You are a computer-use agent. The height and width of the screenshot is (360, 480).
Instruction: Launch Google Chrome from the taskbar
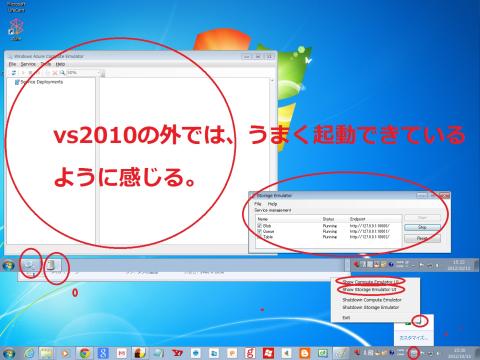click(x=84, y=353)
